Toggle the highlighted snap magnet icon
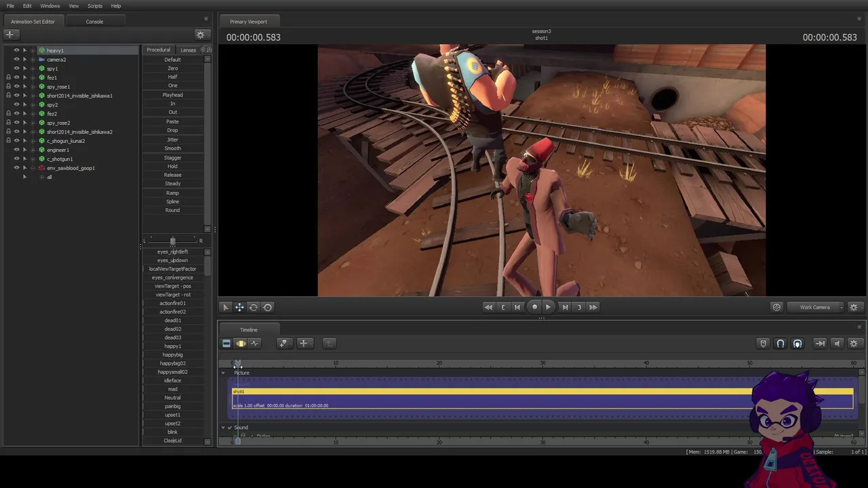This screenshot has width=868, height=488. click(x=797, y=344)
